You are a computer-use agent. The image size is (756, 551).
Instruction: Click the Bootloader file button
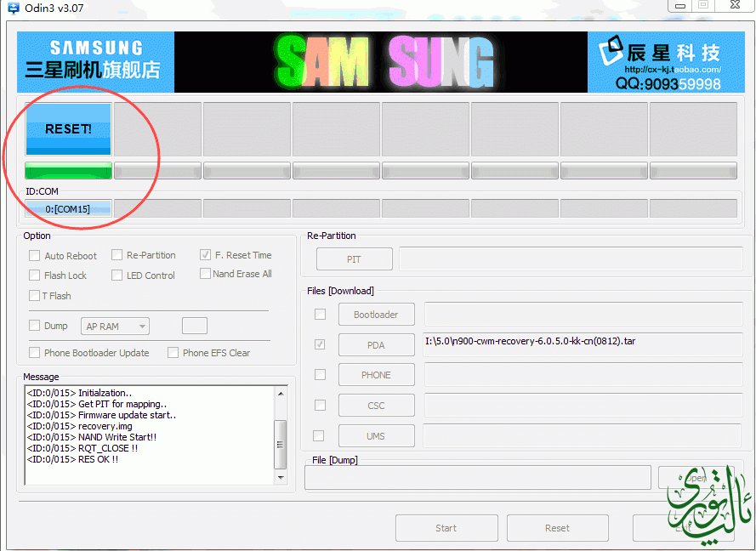(x=377, y=315)
